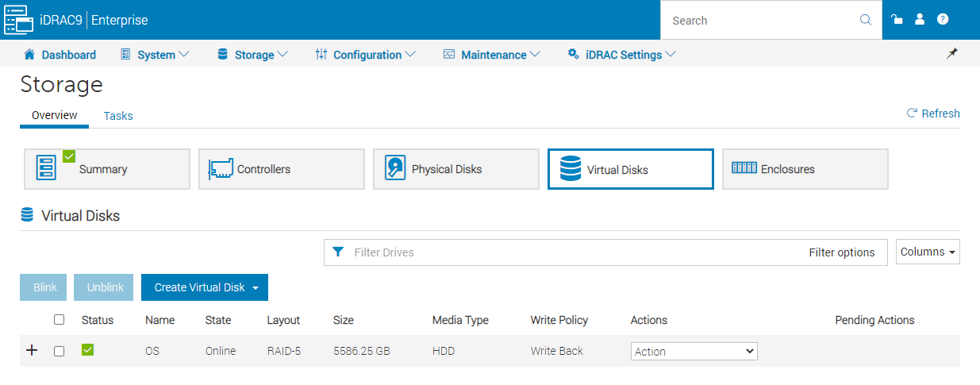Screen dimensions: 980x385
Task: Click the Summary tile server icon
Action: coord(47,168)
